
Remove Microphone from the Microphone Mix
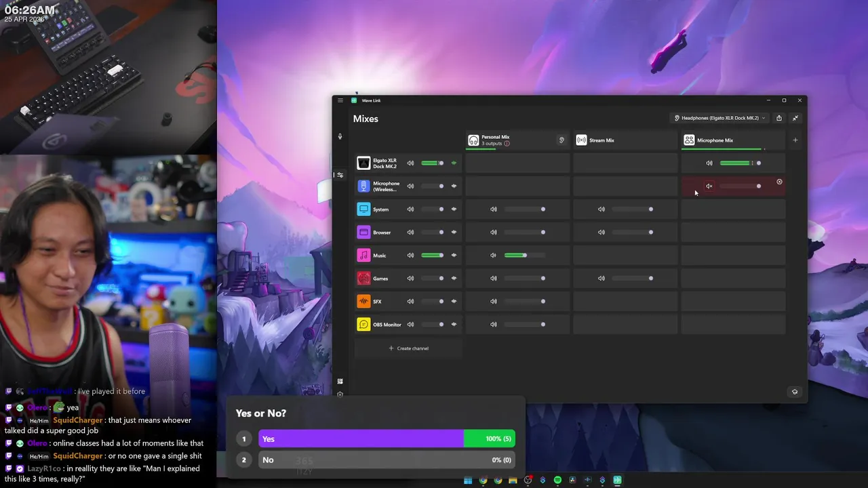(779, 182)
